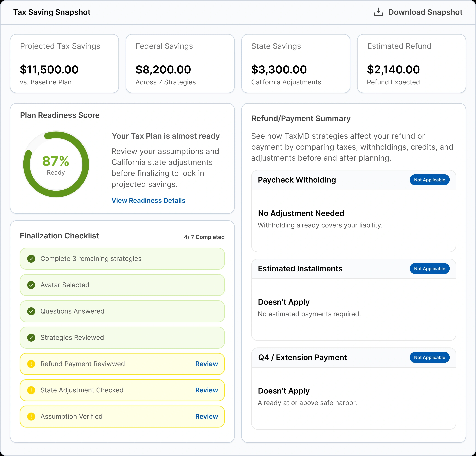Click the Estimated Installments heading
476x456 pixels.
tap(300, 269)
